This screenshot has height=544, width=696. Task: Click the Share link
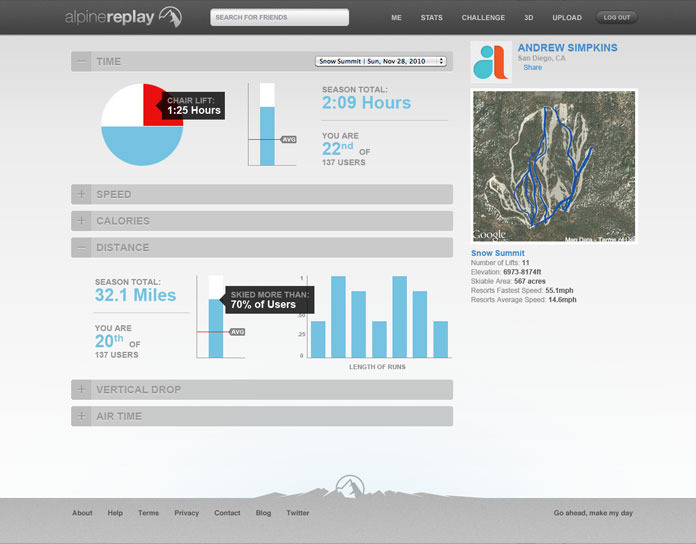point(532,67)
